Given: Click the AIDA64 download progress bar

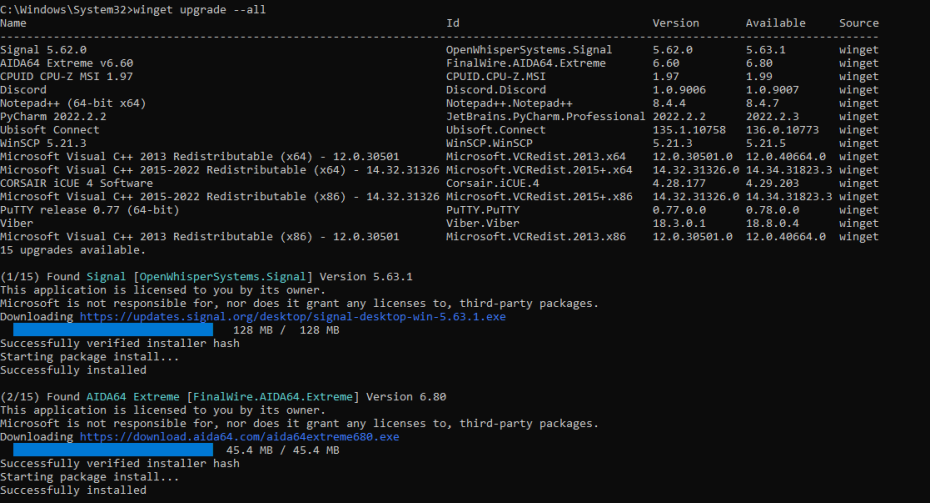Looking at the screenshot, I should (x=113, y=450).
